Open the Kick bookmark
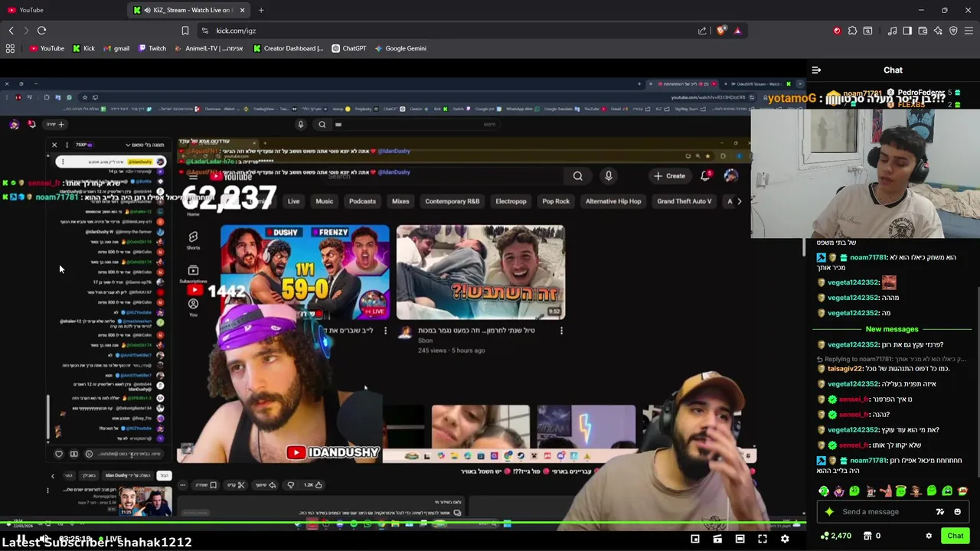This screenshot has width=980, height=551. click(x=83, y=48)
